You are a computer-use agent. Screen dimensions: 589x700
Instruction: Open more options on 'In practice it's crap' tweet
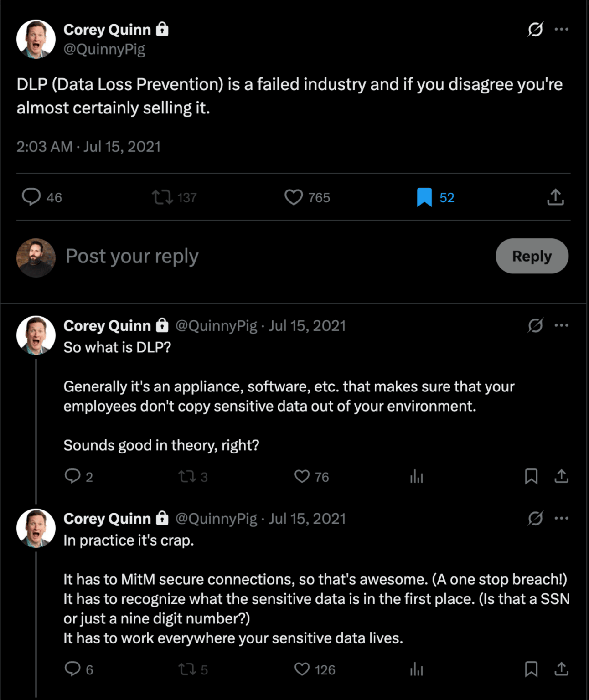(561, 518)
